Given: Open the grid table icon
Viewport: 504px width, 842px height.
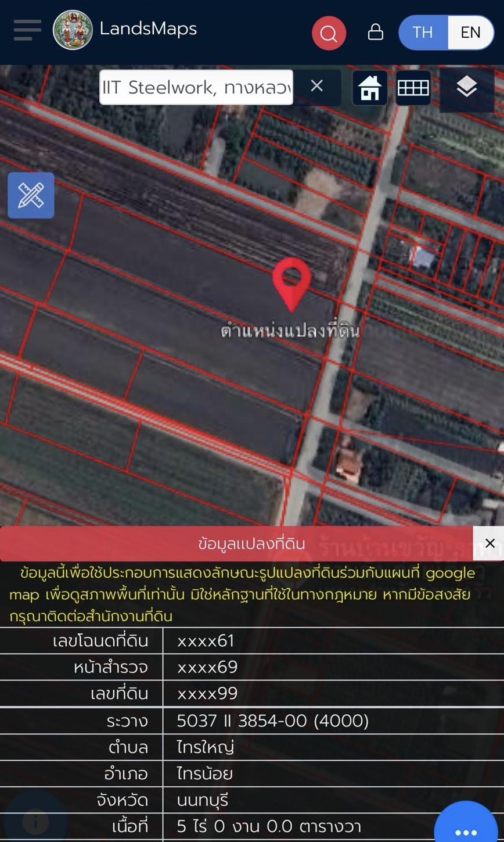Looking at the screenshot, I should click(413, 88).
